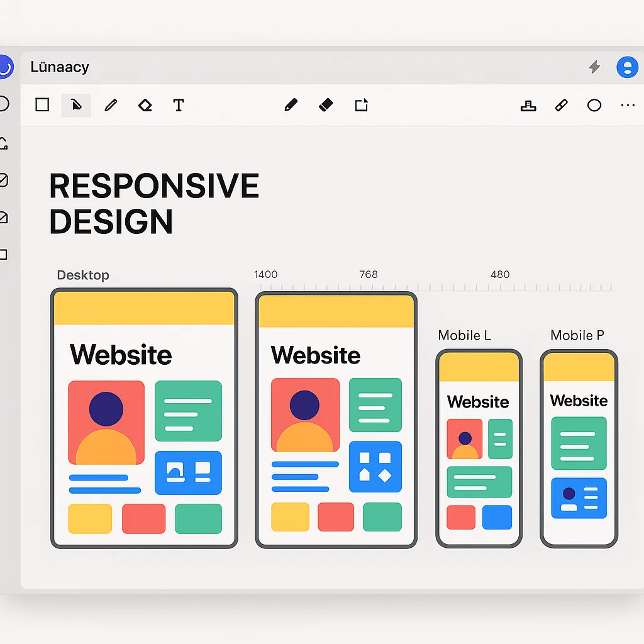Click the Lünaacy title in the title bar
Screen dimensions: 644x644
[59, 67]
